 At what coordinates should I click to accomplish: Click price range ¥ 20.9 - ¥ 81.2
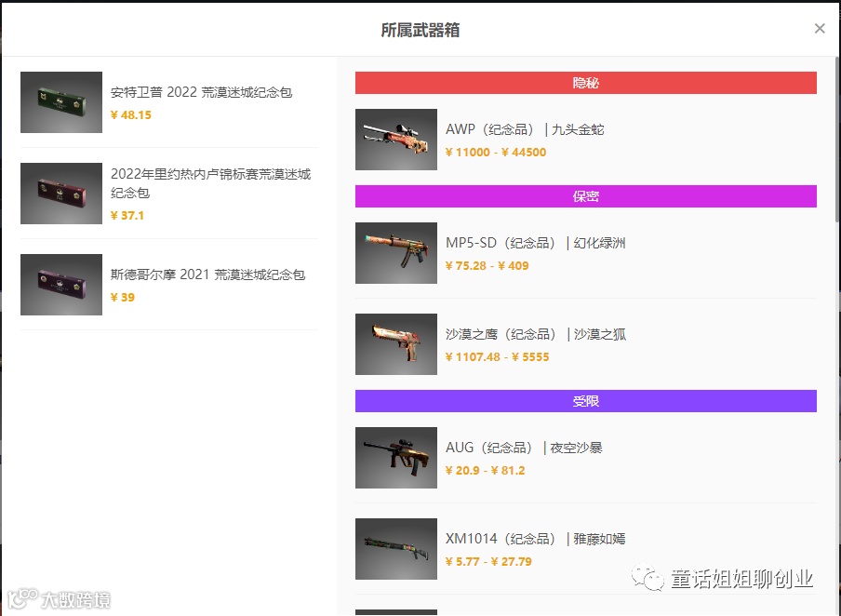485,470
